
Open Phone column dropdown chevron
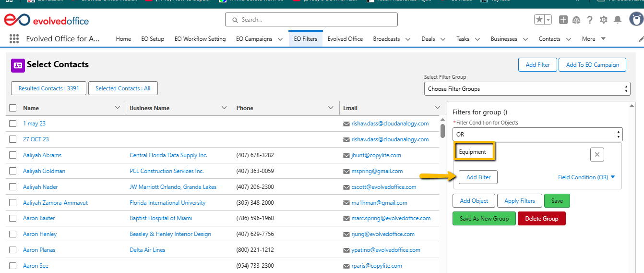(x=331, y=108)
